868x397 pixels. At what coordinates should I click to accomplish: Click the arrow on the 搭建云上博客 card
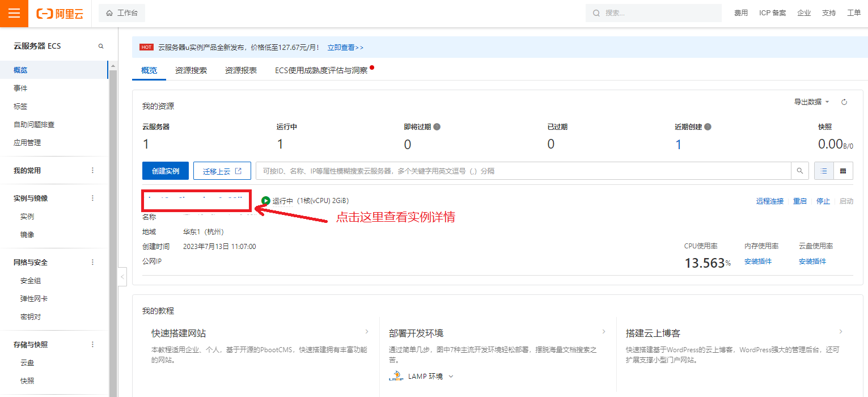(x=841, y=331)
